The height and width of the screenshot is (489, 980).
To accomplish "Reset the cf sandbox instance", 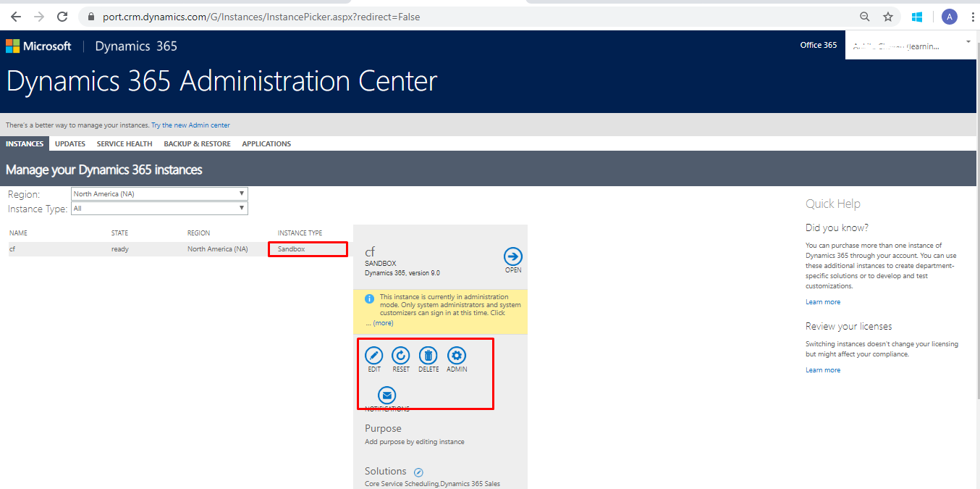I will point(401,356).
